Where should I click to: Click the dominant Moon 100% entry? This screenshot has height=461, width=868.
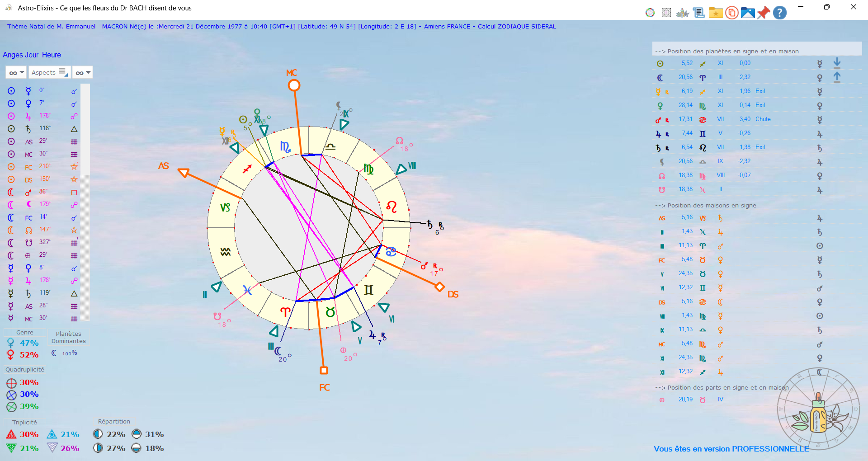point(64,353)
